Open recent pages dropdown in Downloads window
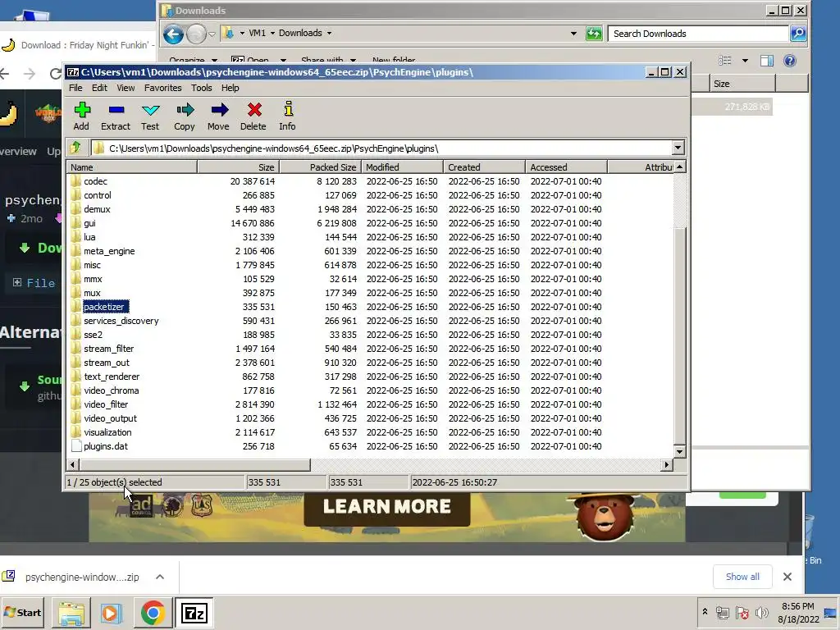This screenshot has width=840, height=630. tap(212, 34)
